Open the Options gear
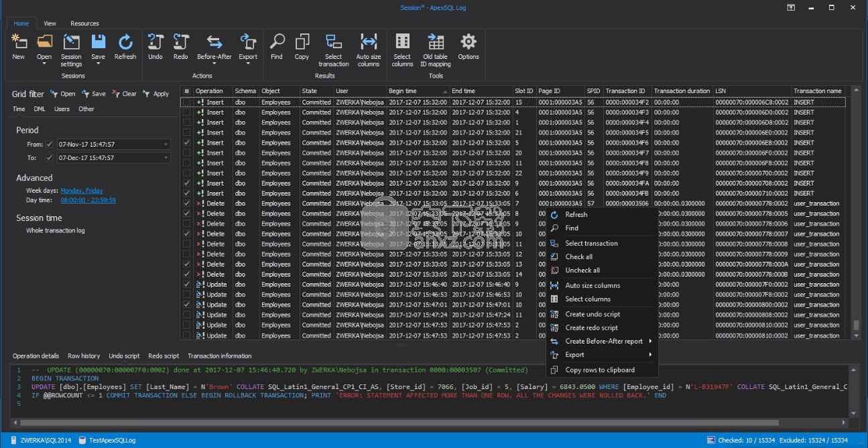 click(469, 42)
